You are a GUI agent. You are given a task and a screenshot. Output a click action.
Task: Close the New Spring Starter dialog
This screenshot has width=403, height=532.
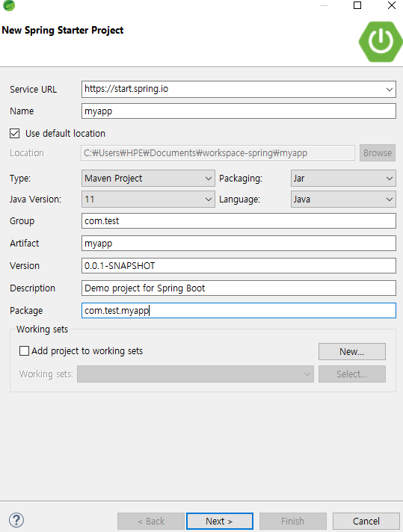pyautogui.click(x=392, y=5)
